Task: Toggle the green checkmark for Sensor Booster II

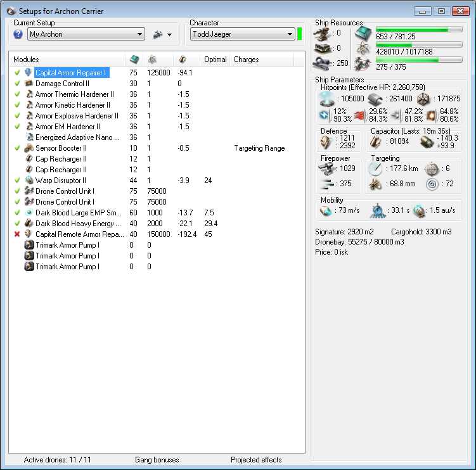Action: [x=17, y=148]
